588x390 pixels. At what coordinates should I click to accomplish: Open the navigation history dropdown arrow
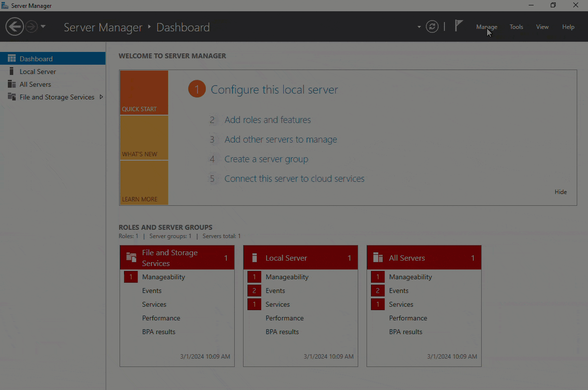43,26
